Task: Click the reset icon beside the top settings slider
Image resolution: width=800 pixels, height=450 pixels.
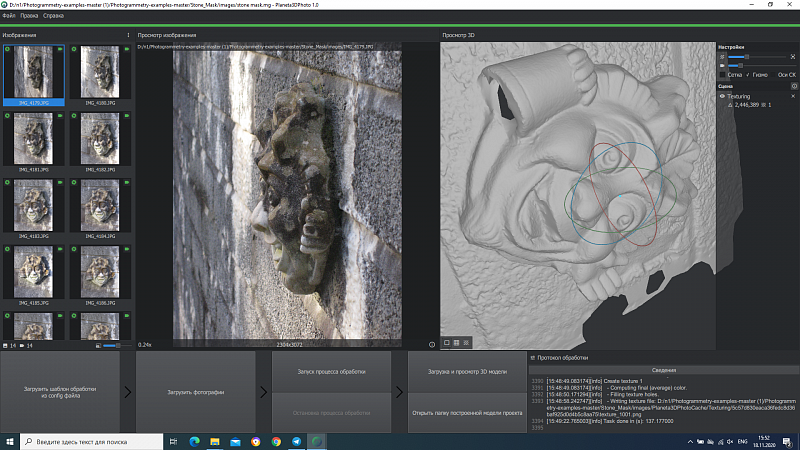Action: click(792, 56)
